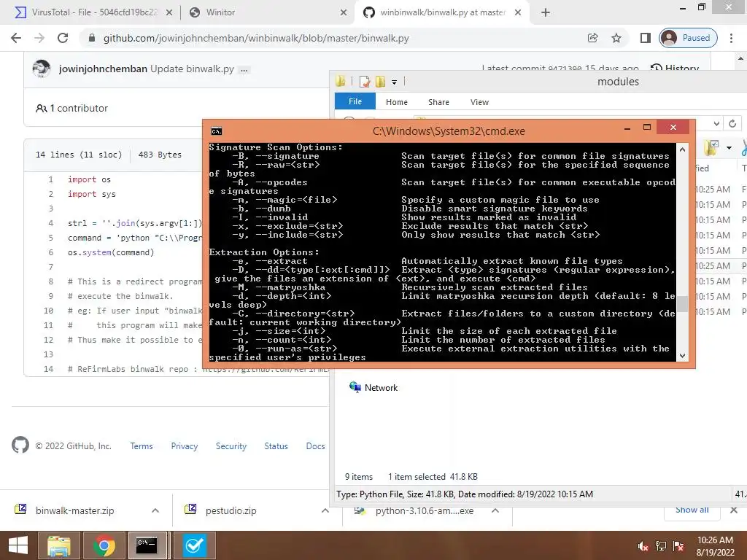Expand binwalk-master.zip download options chevron
This screenshot has width=747, height=560.
click(155, 510)
